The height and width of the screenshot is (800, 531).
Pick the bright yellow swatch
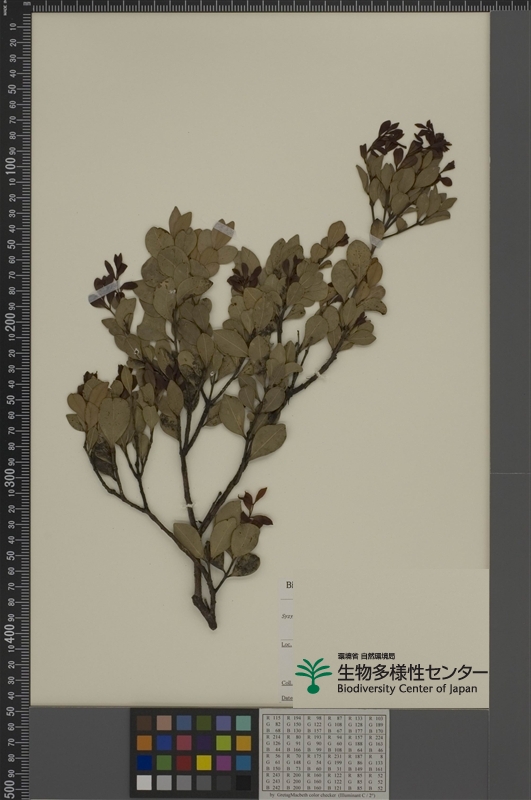204,763
